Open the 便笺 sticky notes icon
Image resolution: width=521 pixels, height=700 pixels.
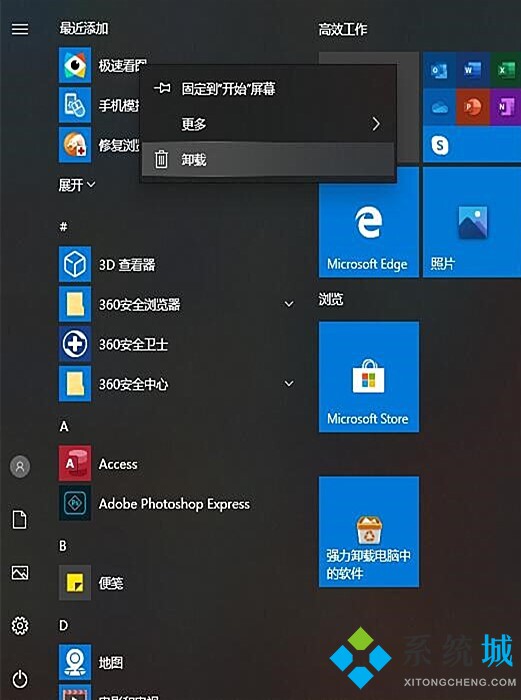click(x=75, y=583)
